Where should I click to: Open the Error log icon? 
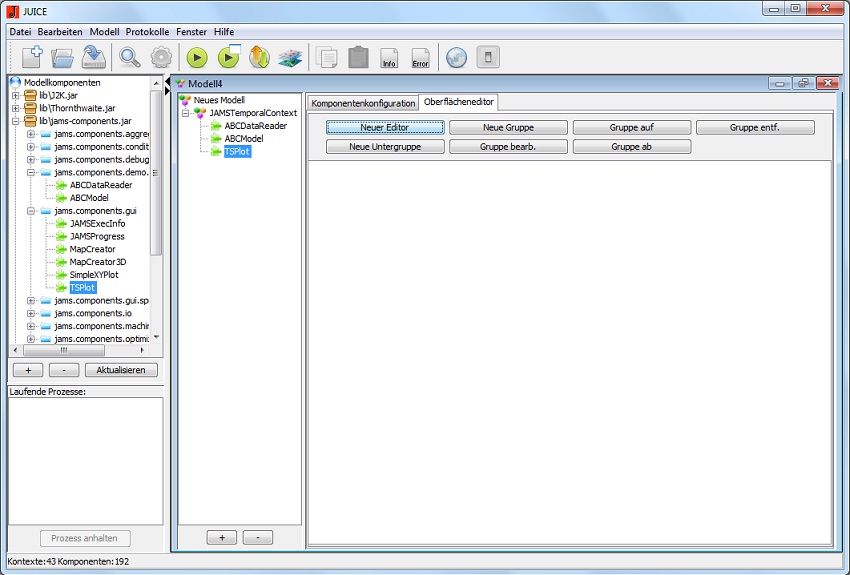(421, 57)
